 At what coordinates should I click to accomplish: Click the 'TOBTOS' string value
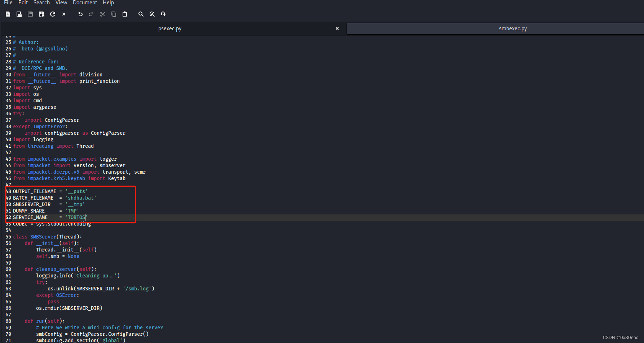pyautogui.click(x=76, y=217)
